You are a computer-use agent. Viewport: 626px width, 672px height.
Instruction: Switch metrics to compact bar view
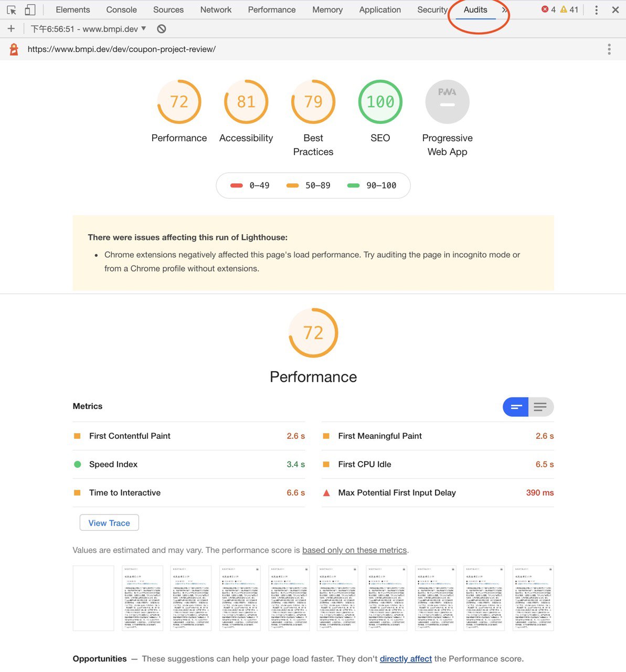515,407
